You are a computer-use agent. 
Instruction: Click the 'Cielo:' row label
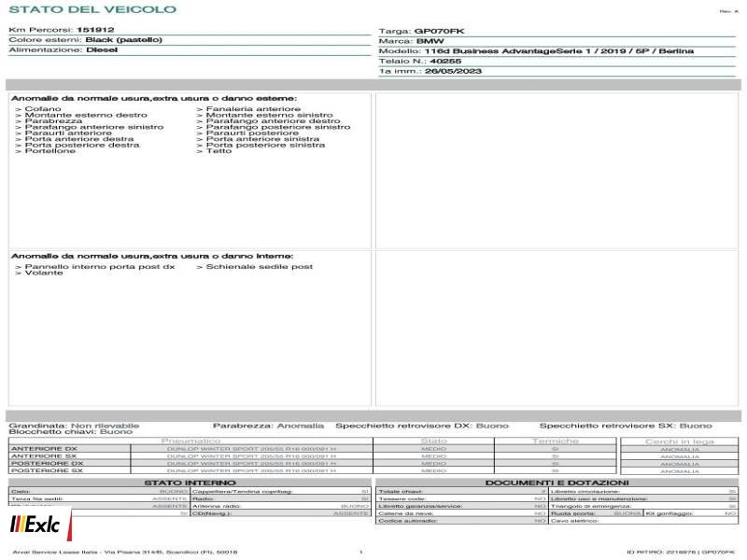click(21, 492)
